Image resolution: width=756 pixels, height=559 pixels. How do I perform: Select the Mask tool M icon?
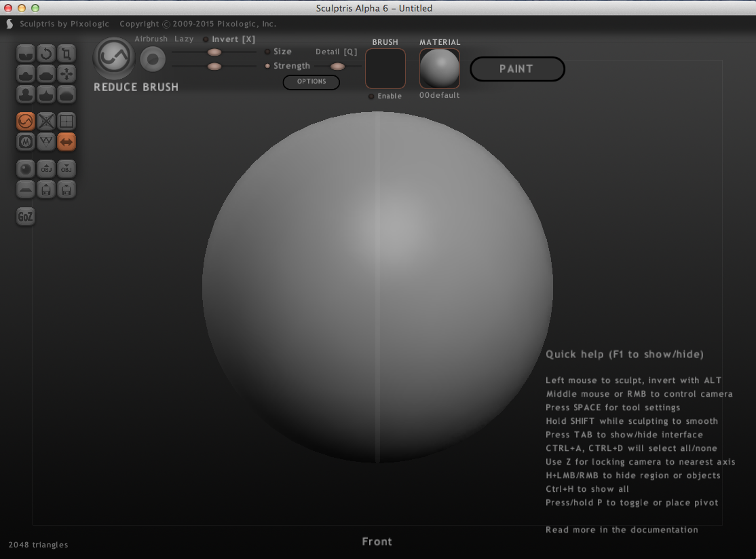click(26, 141)
